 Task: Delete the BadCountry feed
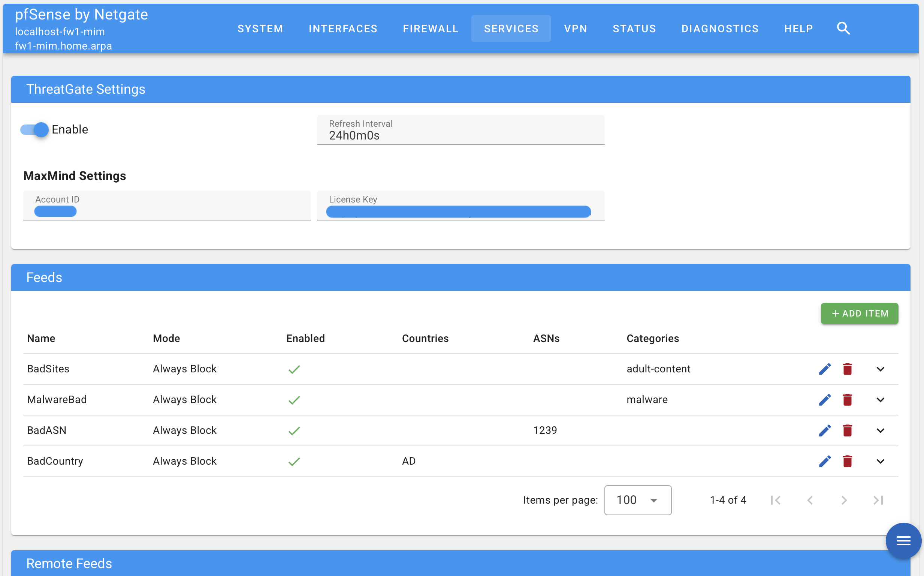(847, 461)
